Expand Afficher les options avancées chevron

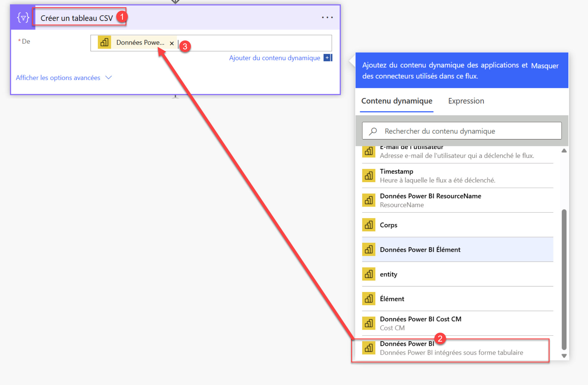[x=108, y=77]
